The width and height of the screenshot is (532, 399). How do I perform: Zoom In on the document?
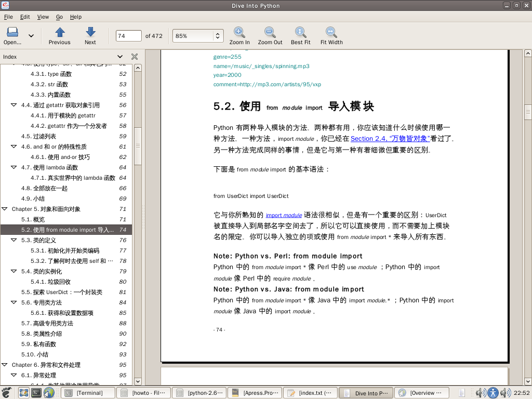click(240, 32)
